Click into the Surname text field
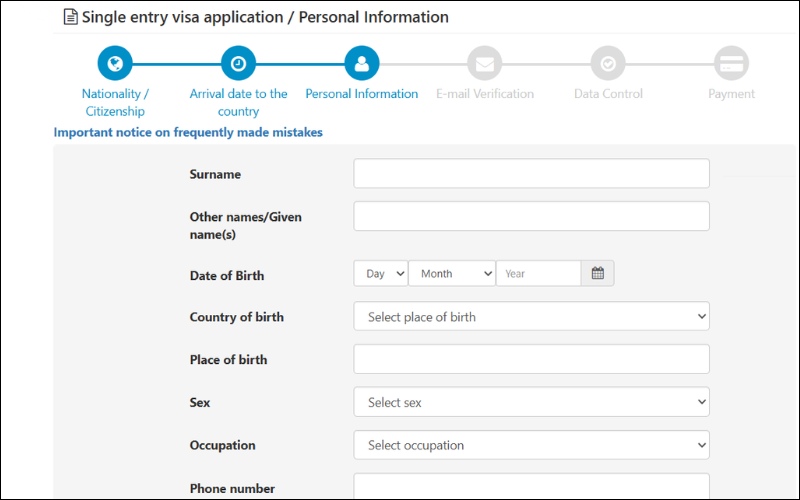The height and width of the screenshot is (500, 800). tap(531, 174)
